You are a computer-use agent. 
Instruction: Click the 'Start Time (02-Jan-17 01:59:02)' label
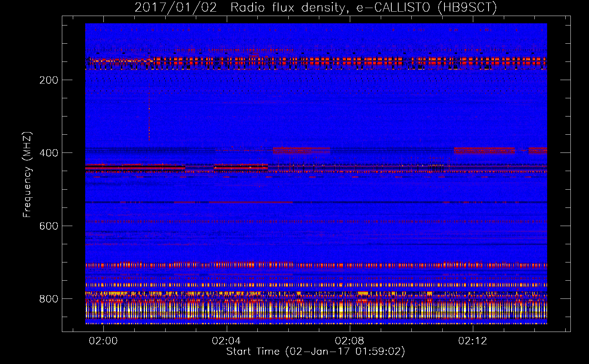point(316,352)
